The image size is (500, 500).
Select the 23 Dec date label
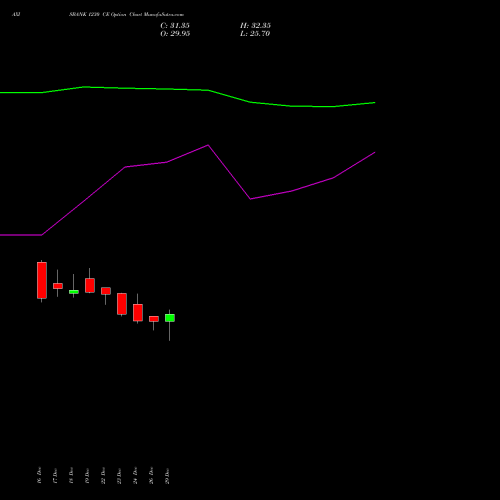(119, 475)
